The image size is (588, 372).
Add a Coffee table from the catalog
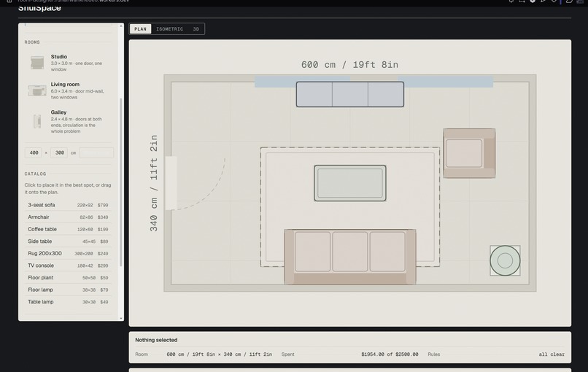click(x=68, y=229)
